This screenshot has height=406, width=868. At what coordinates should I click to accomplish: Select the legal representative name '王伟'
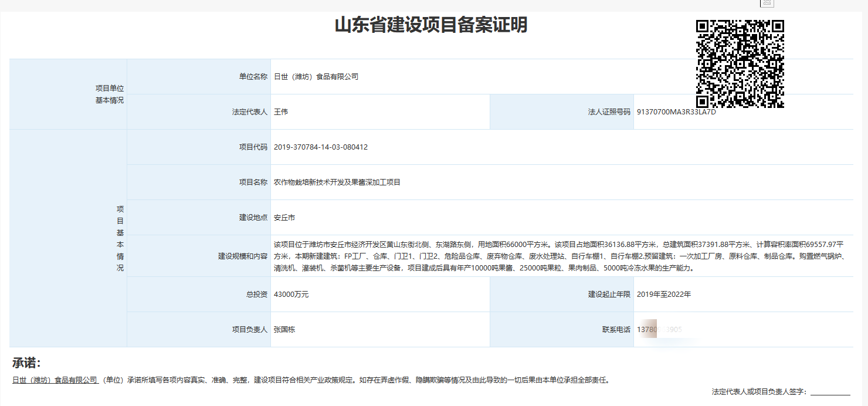click(281, 111)
